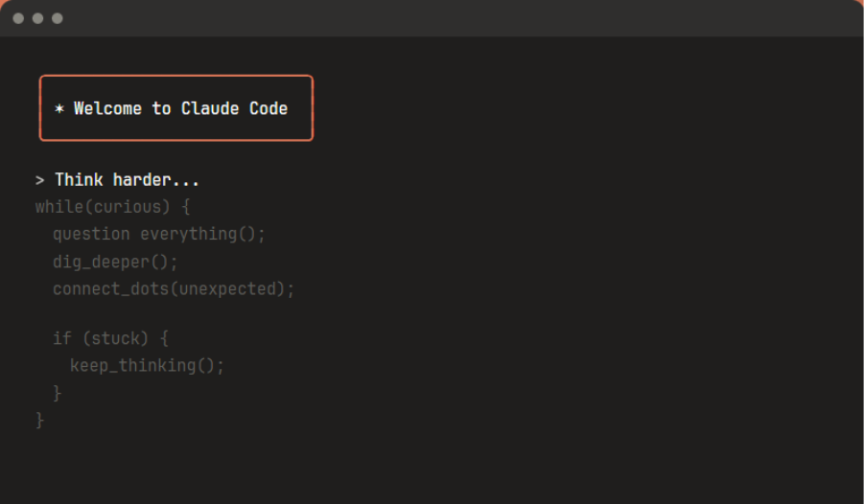Click the dig_deeper(); line
Viewport: 864px width, 504px height.
(115, 262)
